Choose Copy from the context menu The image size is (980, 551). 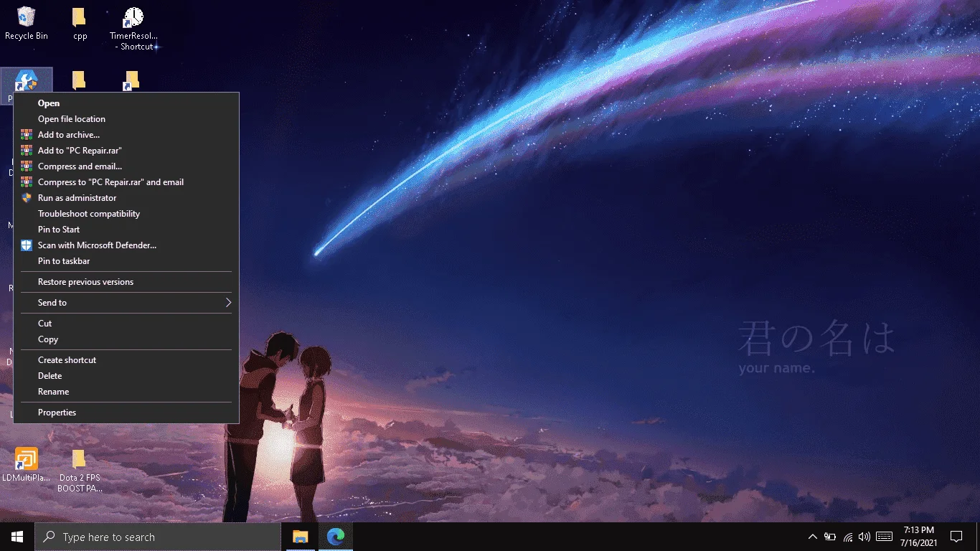click(126, 339)
